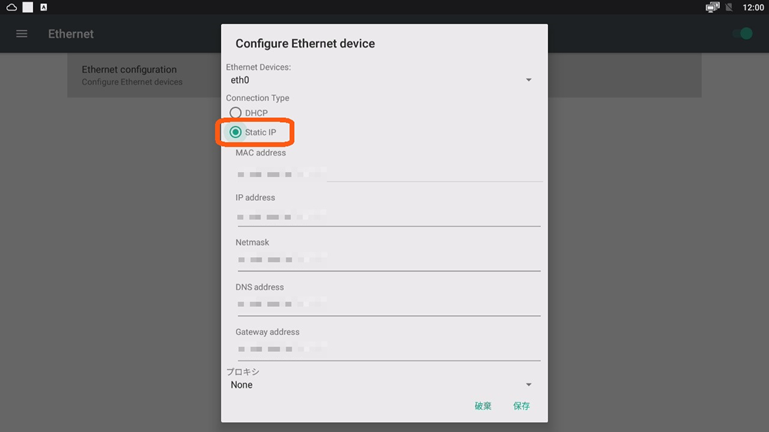Viewport: 769px width, 432px height.
Task: Click the cloud icon in status bar
Action: point(11,7)
